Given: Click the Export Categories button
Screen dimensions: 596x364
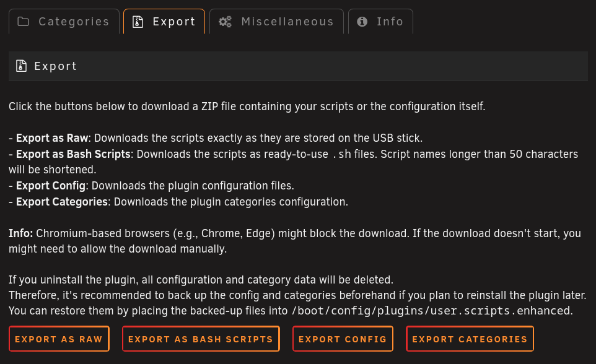Looking at the screenshot, I should point(470,339).
